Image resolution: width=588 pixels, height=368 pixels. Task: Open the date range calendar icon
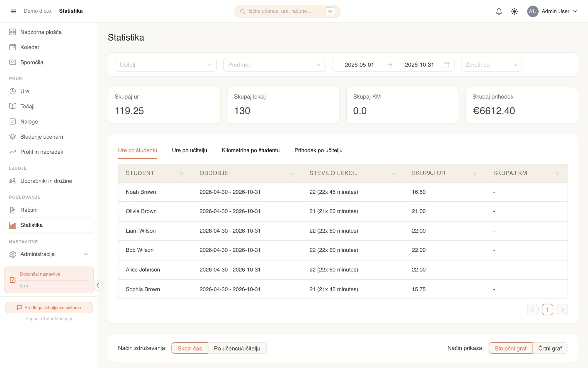coord(446,65)
